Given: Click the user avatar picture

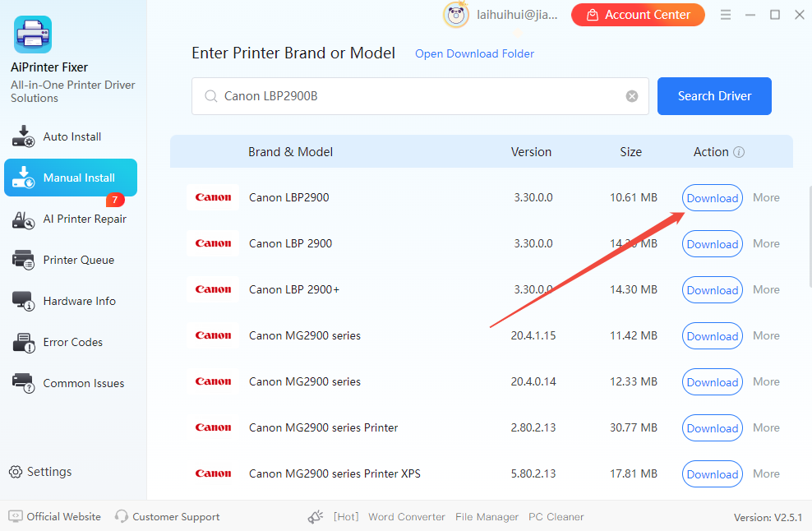Looking at the screenshot, I should pos(456,15).
